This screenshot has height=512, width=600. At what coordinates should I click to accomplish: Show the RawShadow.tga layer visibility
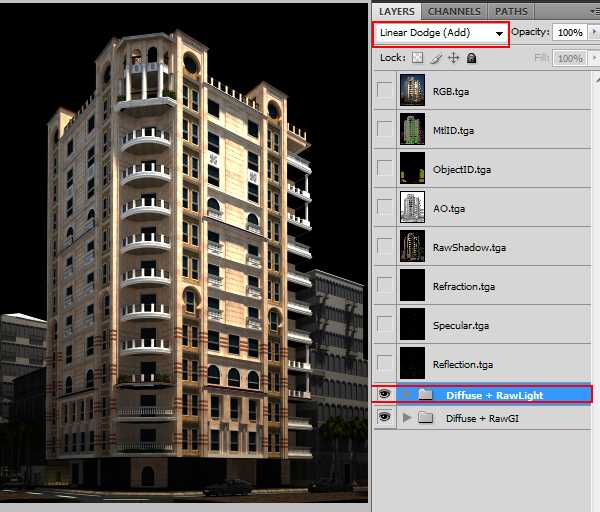pos(385,246)
